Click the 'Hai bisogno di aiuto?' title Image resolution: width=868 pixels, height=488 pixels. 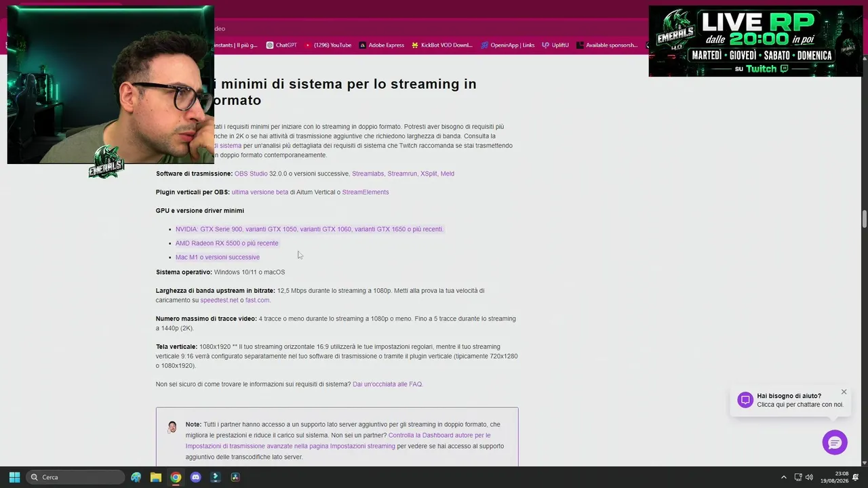pyautogui.click(x=789, y=396)
